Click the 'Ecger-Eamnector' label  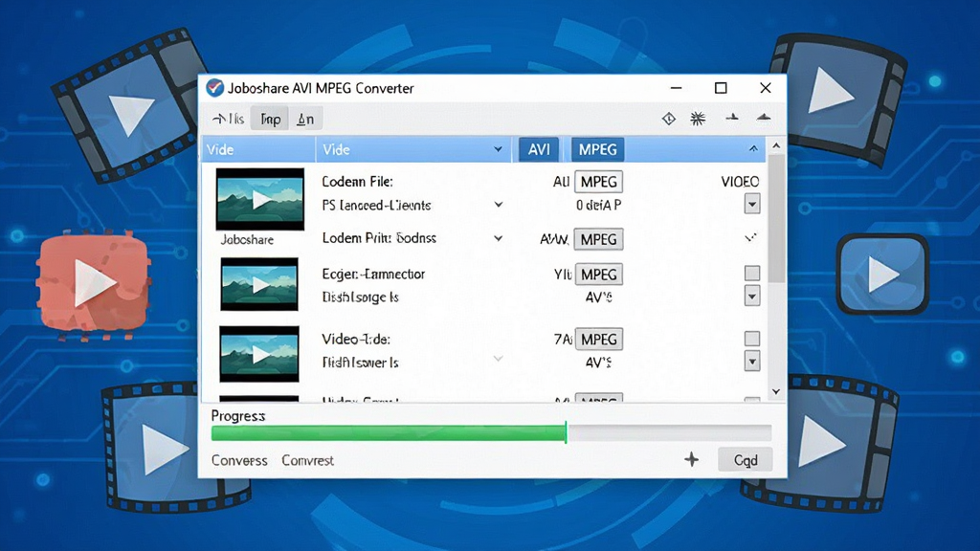[x=374, y=275]
